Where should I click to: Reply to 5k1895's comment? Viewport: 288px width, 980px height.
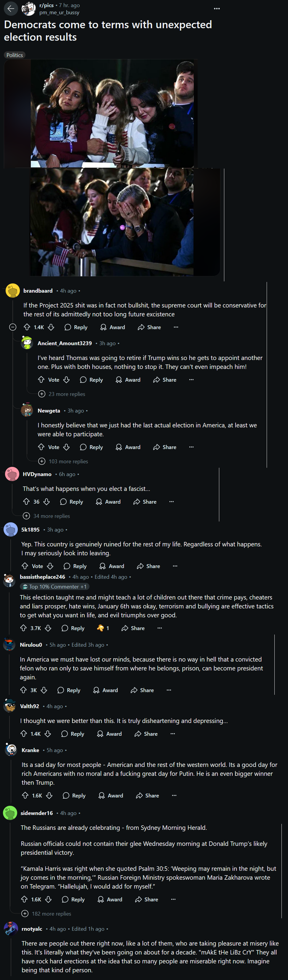tap(75, 566)
